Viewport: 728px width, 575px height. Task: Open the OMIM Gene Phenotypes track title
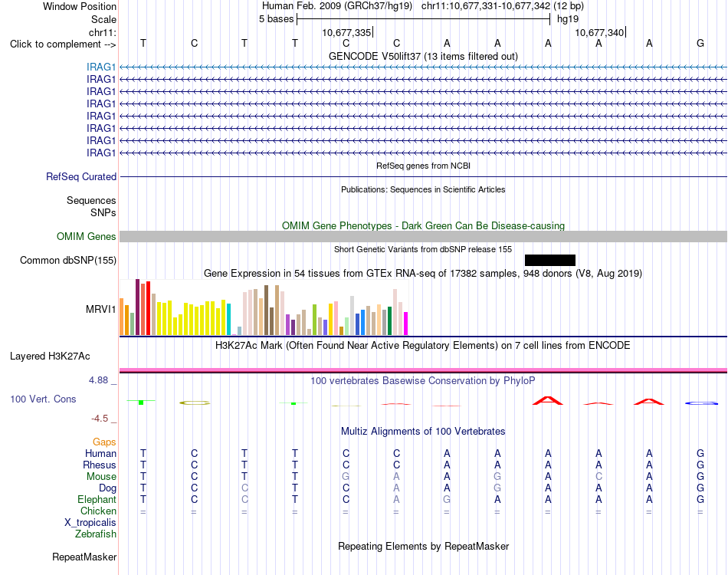click(423, 225)
